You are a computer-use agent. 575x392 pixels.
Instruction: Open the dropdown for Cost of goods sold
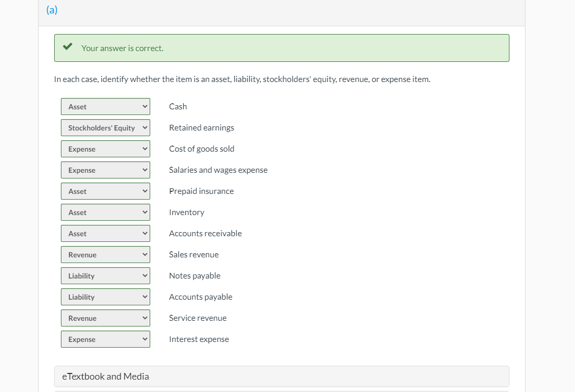pos(105,149)
